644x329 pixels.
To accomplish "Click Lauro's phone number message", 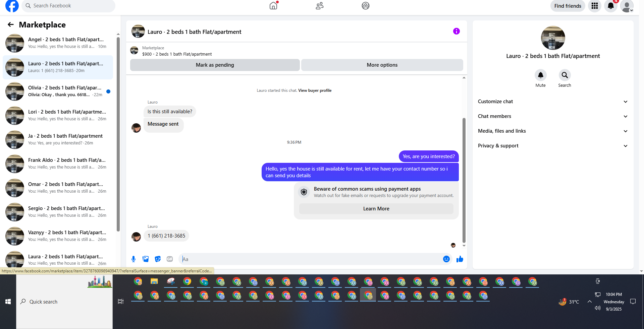I will click(166, 236).
